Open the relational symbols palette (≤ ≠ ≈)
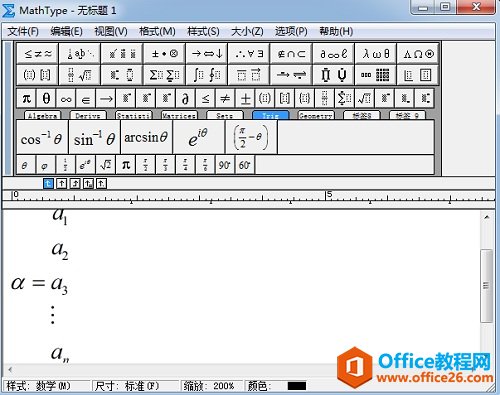 tap(38, 53)
